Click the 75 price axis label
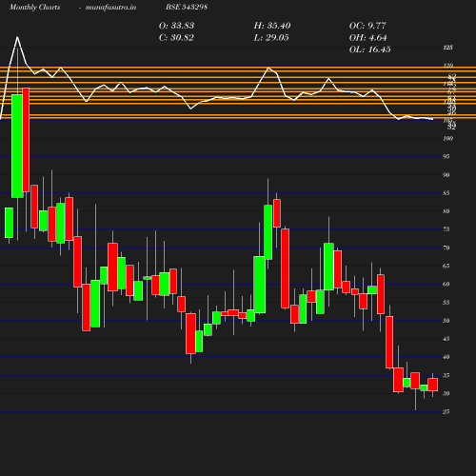The image size is (476, 476). (x=446, y=229)
